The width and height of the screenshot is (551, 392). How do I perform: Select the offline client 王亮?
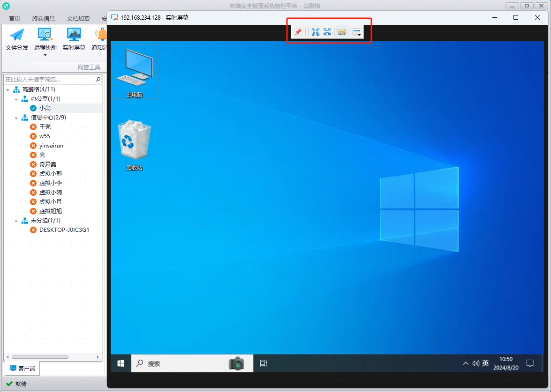tap(45, 127)
